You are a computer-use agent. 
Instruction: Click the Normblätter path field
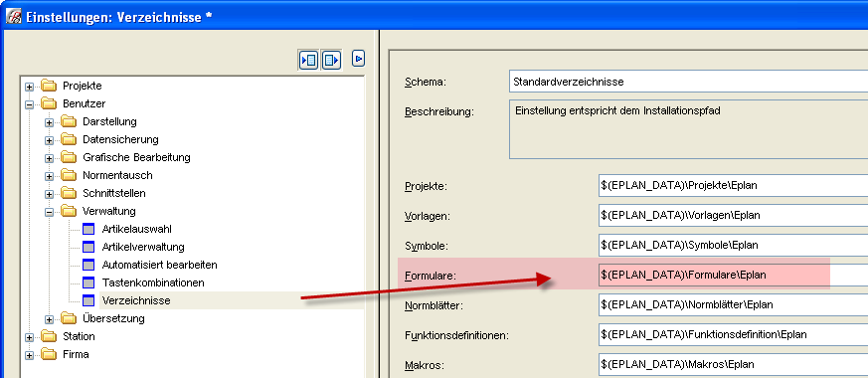pos(733,304)
